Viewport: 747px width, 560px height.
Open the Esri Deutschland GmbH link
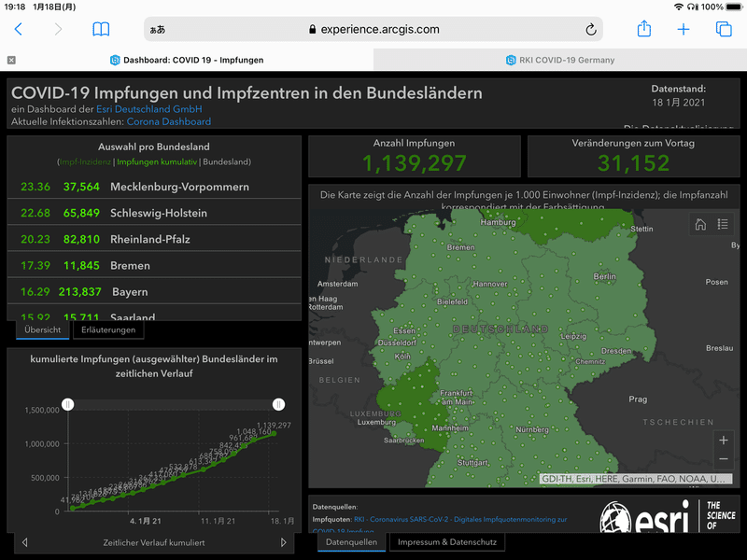click(149, 109)
